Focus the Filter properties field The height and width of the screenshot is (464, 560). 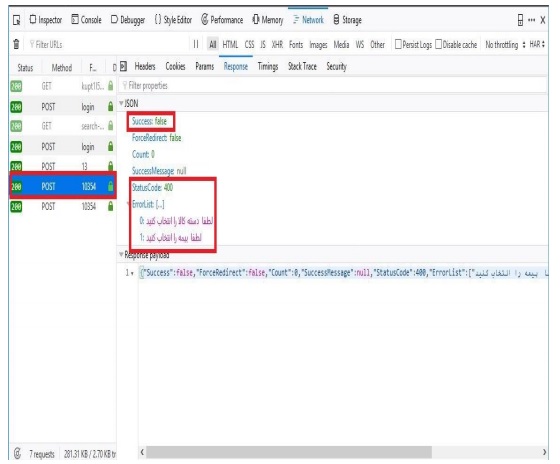pyautogui.click(x=333, y=85)
